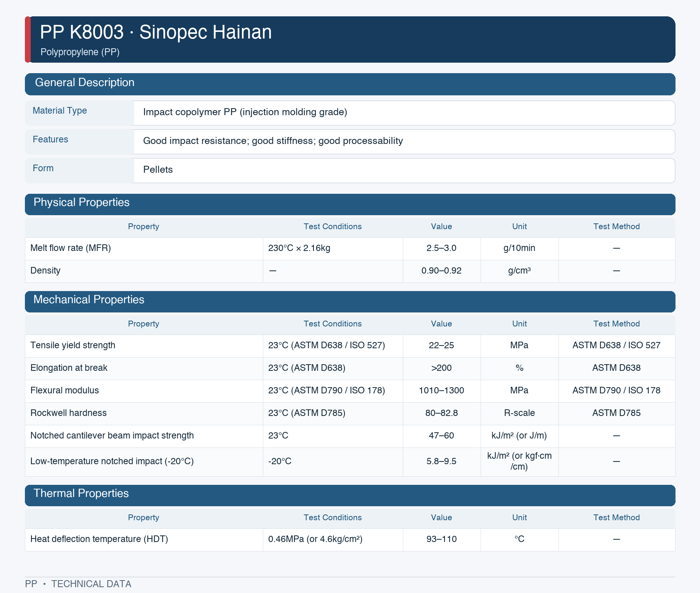
Task: Click the title 'PP K8003 · Sinopec Hainan'
Action: [x=156, y=32]
